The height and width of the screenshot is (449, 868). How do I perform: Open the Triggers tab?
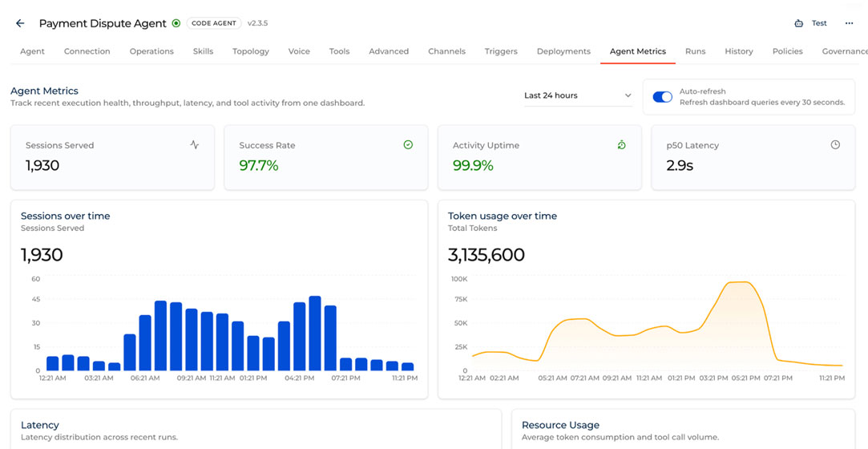[x=501, y=51]
